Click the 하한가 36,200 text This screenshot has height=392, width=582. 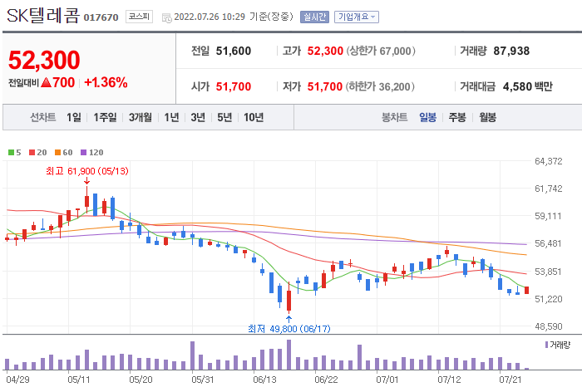pos(380,86)
